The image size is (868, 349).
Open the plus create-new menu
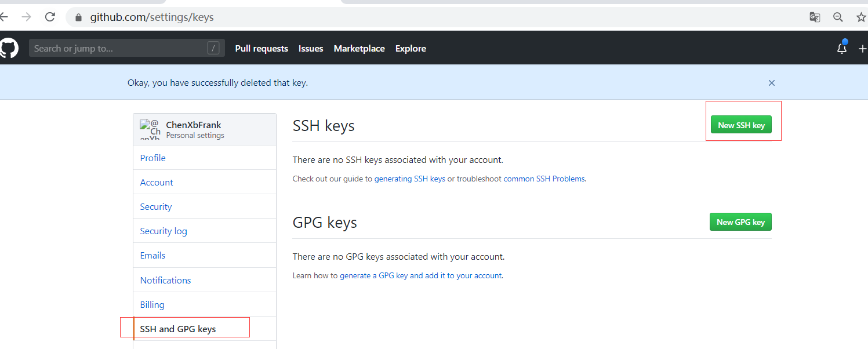pyautogui.click(x=862, y=49)
